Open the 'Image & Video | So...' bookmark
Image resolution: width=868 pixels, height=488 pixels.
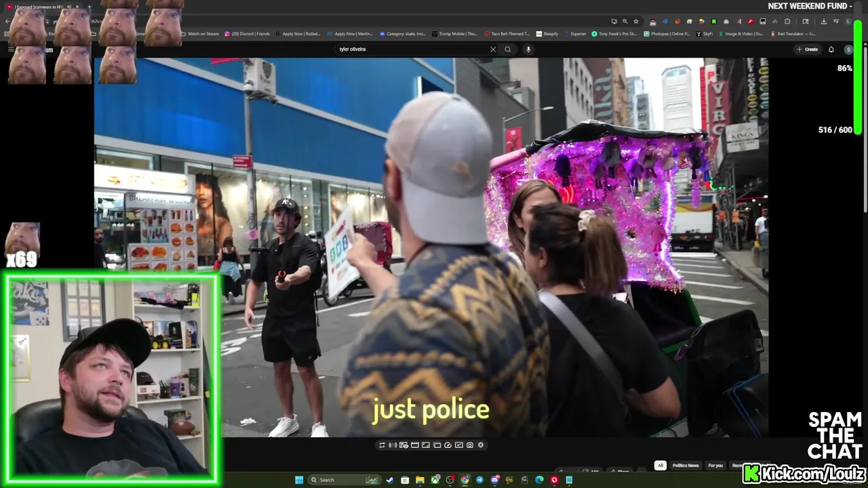(x=741, y=33)
